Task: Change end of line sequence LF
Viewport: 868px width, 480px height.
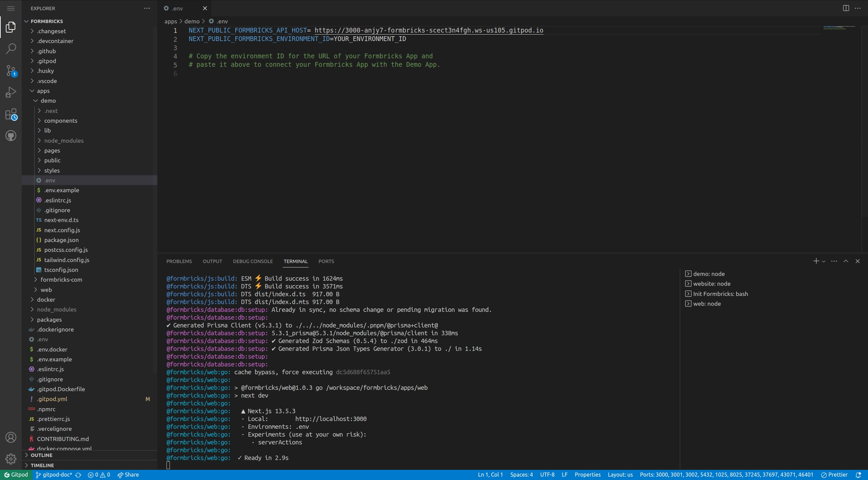Action: coord(565,475)
